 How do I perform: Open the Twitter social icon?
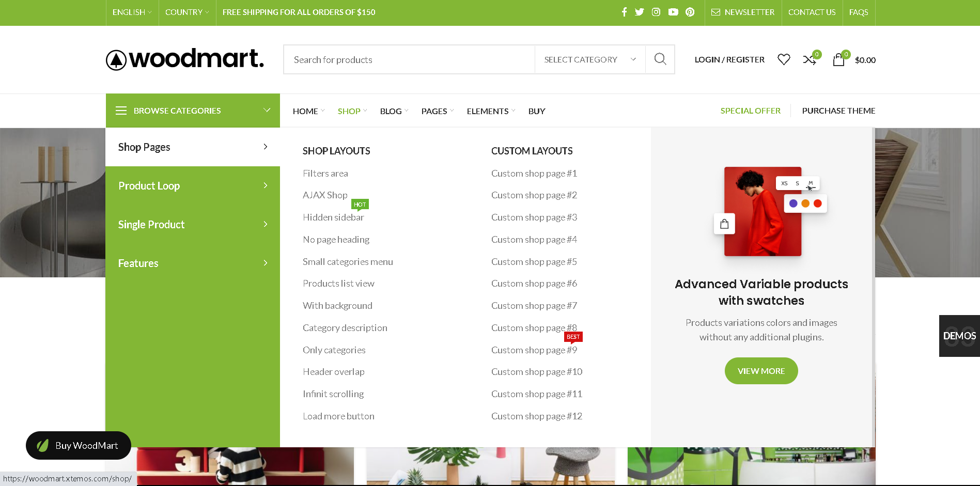640,12
